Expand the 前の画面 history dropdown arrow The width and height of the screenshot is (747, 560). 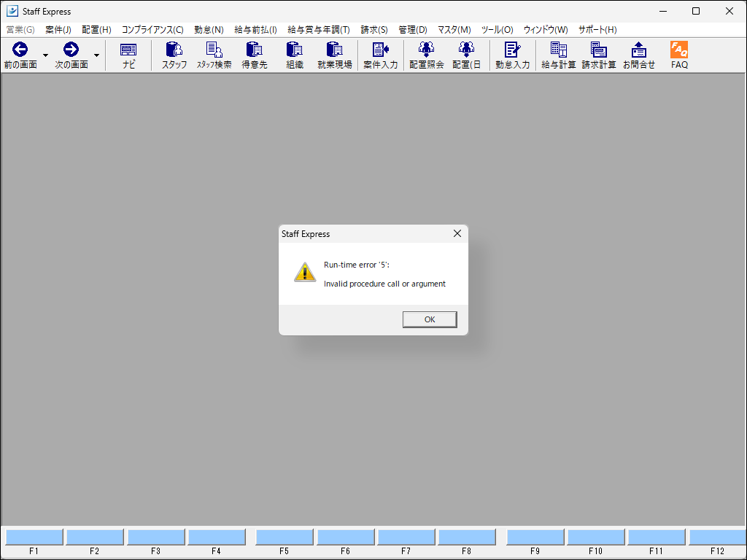(45, 55)
